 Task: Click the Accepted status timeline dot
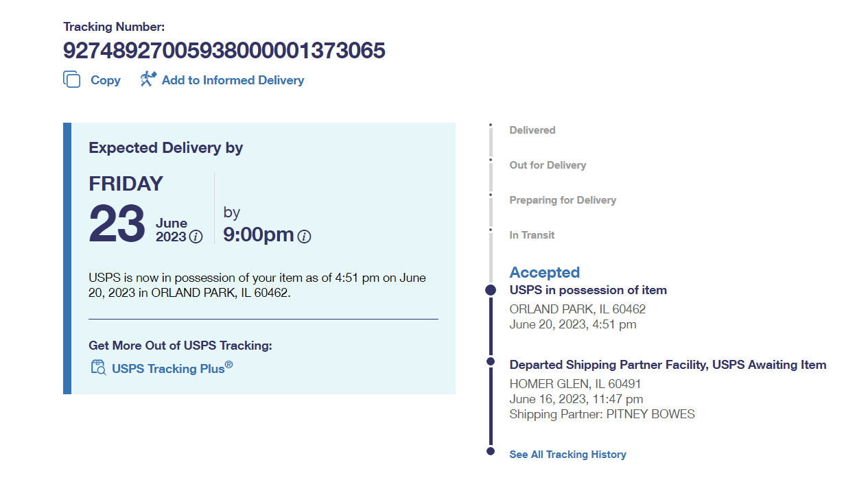pos(490,290)
